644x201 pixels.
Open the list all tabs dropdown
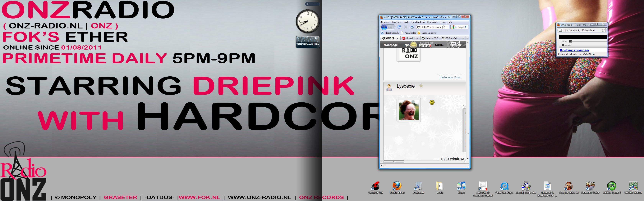(467, 38)
